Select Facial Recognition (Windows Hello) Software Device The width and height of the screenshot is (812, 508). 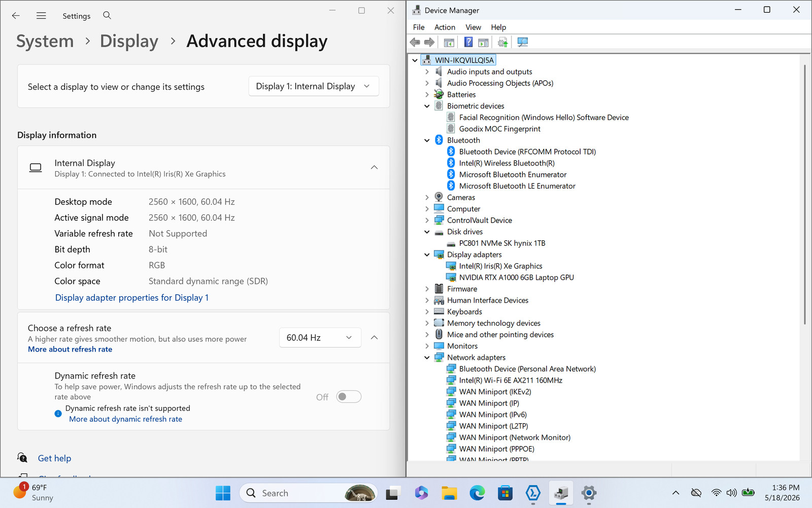tap(544, 117)
